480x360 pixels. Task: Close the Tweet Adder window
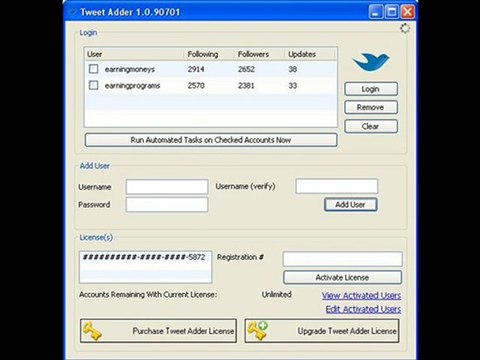tap(408, 12)
